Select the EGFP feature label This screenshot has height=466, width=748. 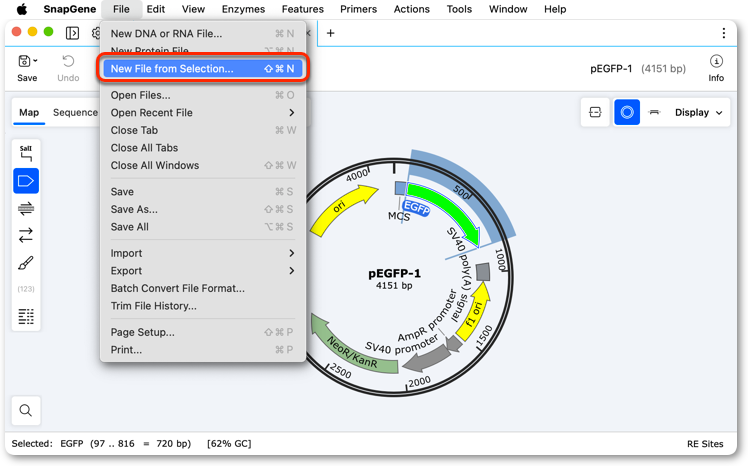tap(416, 208)
